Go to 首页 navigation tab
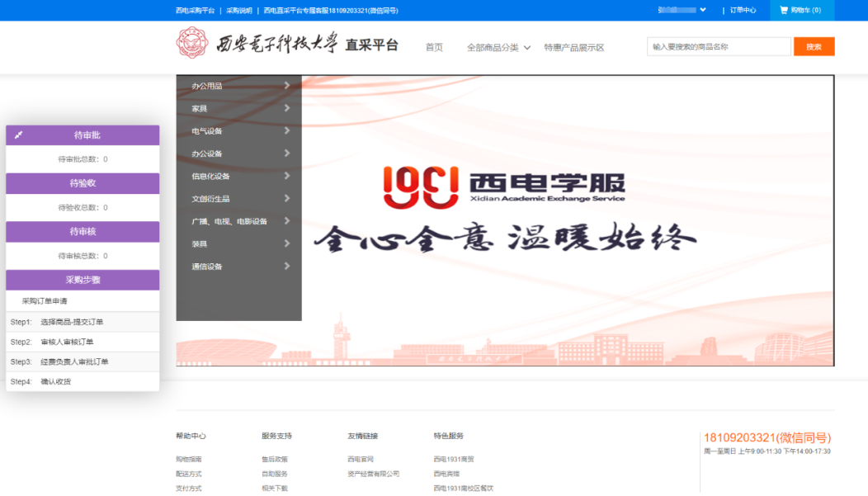The width and height of the screenshot is (868, 496). pos(434,48)
